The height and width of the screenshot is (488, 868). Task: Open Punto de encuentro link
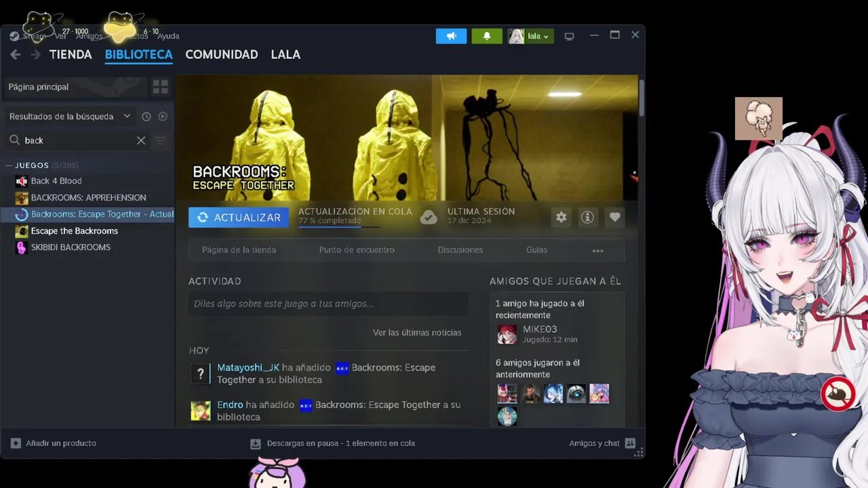coord(357,250)
